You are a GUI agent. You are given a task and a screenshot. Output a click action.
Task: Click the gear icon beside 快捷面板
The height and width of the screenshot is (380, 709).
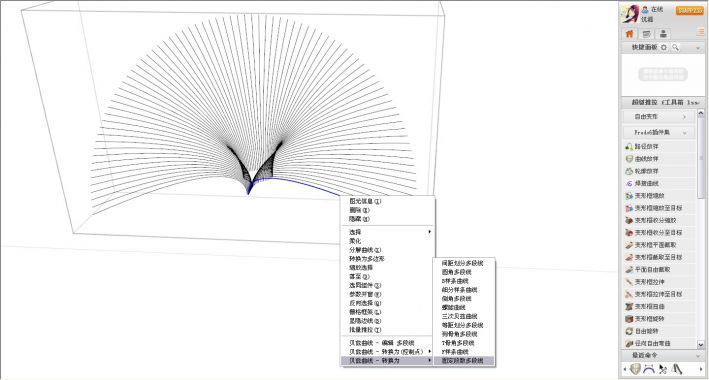664,48
